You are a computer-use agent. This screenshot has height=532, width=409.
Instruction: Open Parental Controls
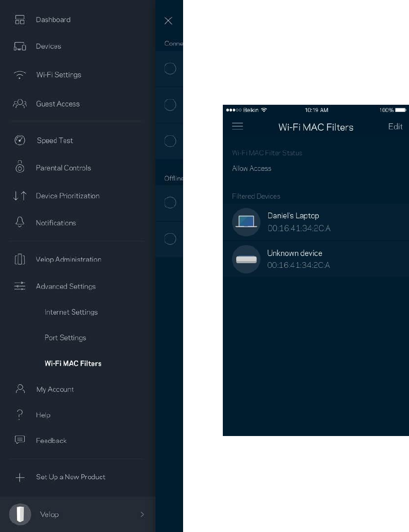(63, 168)
